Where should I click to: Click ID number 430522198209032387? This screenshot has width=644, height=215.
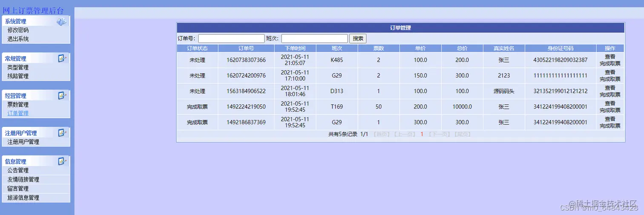[x=560, y=60]
